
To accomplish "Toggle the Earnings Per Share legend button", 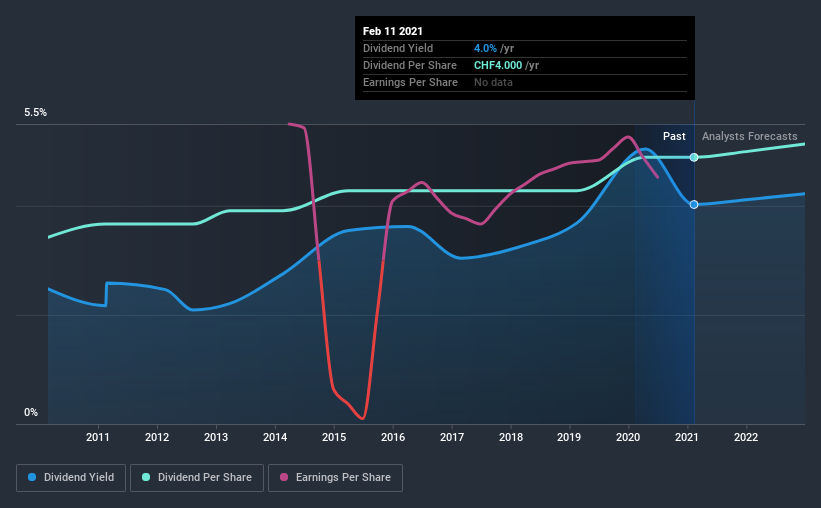I will (x=335, y=478).
